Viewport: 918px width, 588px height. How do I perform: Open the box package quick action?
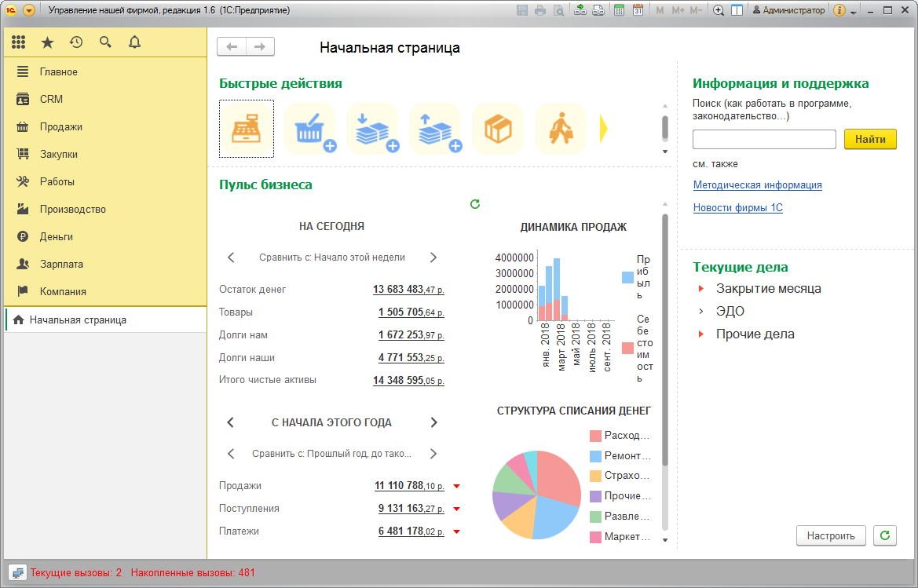(498, 129)
